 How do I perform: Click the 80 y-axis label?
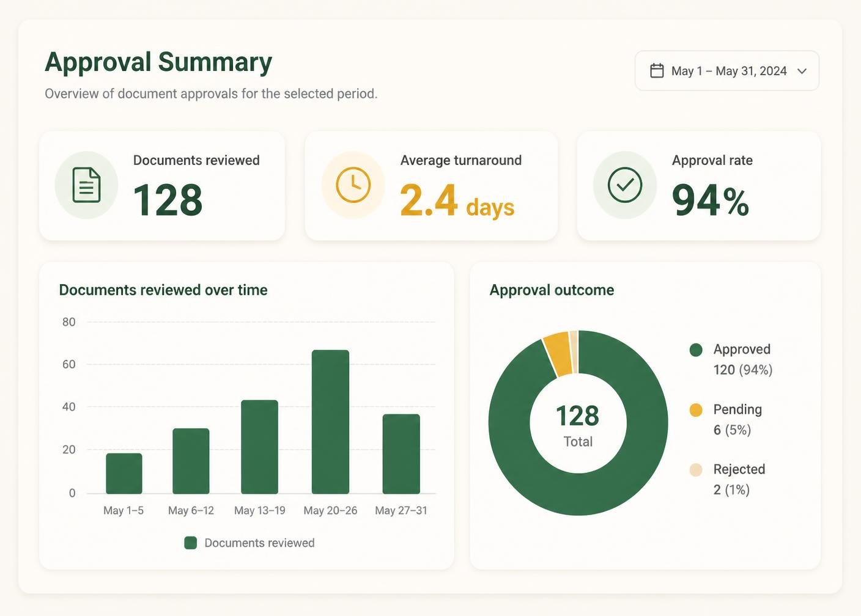click(x=69, y=322)
